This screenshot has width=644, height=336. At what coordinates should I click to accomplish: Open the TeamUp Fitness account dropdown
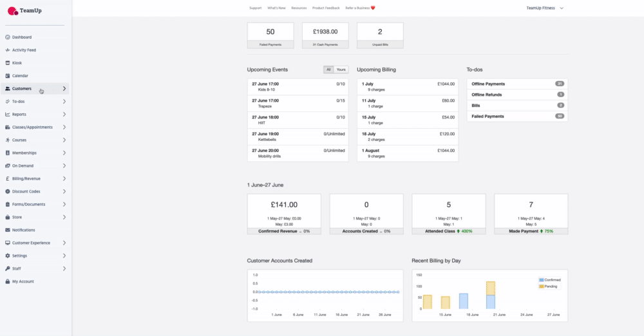tap(544, 8)
